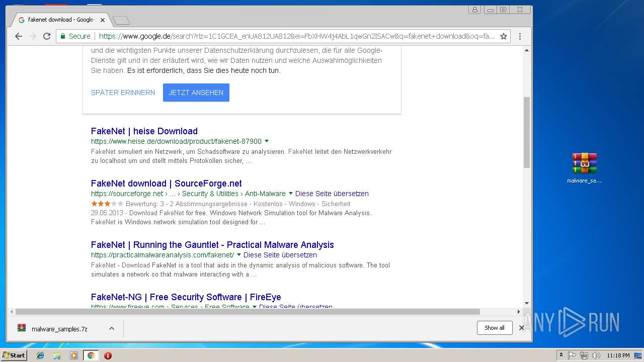
Task: Click the vertical scrollbar thumb
Action: pos(527,132)
